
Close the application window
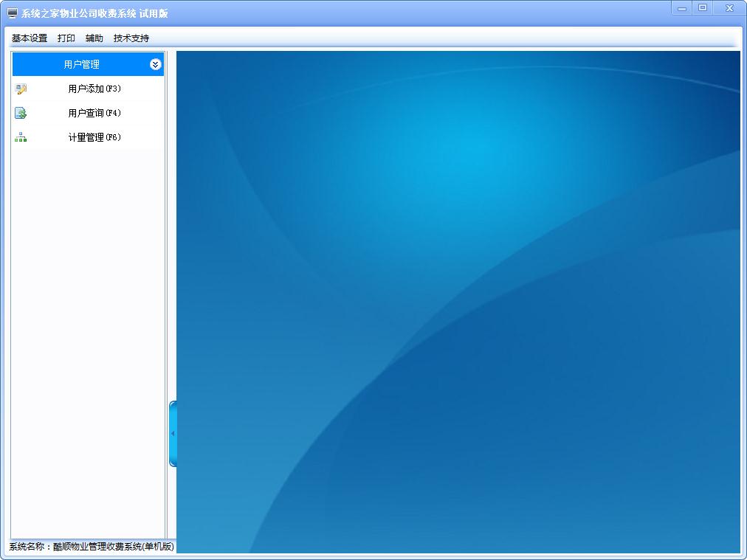[729, 8]
